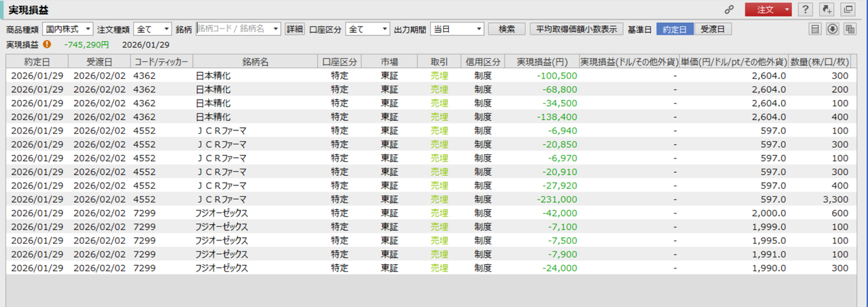
Task: Sort by 銘柄名 column header
Action: [x=256, y=61]
